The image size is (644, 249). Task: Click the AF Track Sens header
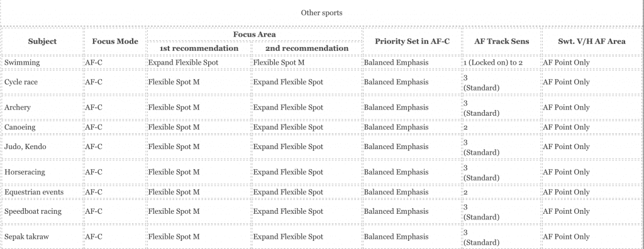501,41
